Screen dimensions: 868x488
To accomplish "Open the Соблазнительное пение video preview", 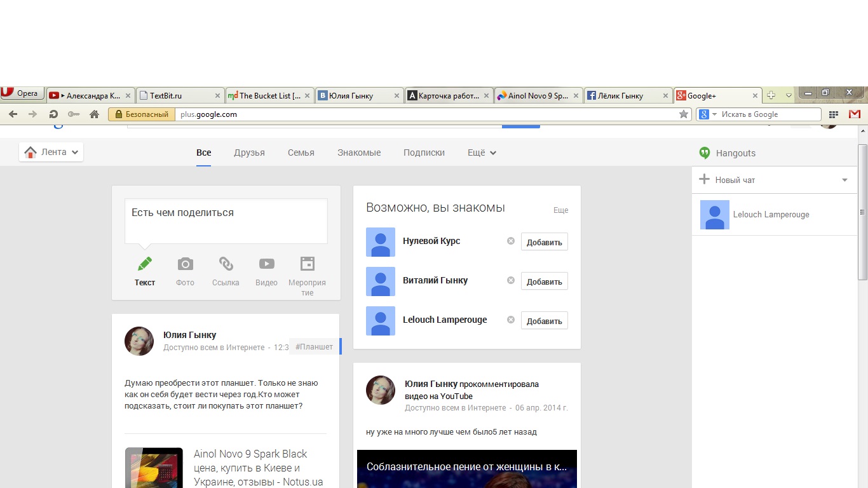I will [x=467, y=469].
